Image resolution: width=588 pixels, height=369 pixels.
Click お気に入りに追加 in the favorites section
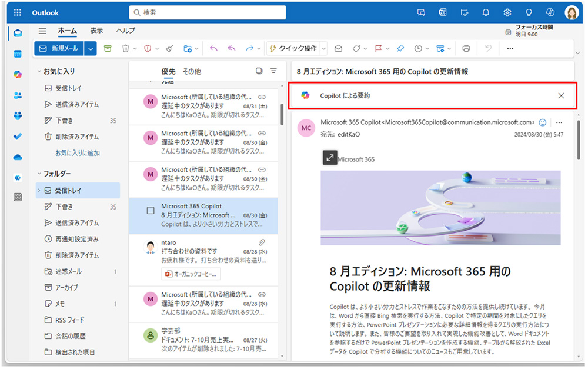tap(78, 152)
